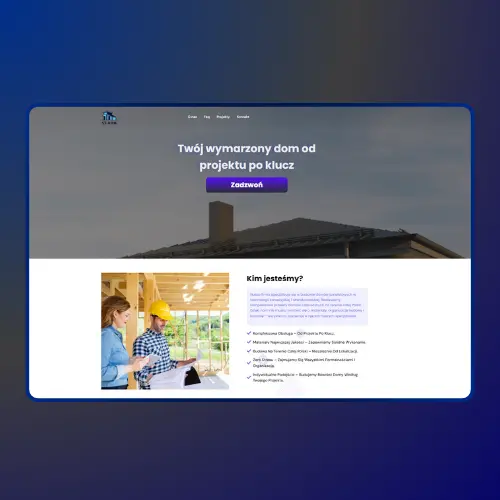Select the Indywidualne Podejście list text
The width and height of the screenshot is (500, 500).
(x=305, y=377)
